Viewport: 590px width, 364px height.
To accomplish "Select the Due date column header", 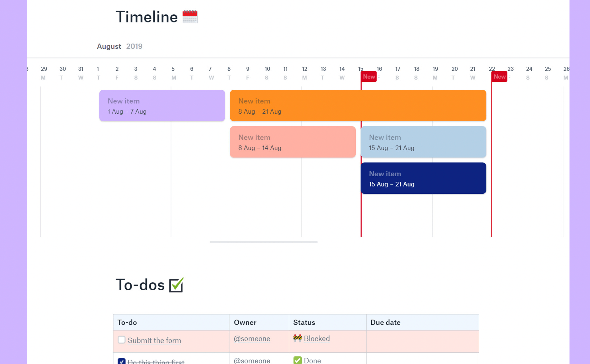I will tap(423, 322).
